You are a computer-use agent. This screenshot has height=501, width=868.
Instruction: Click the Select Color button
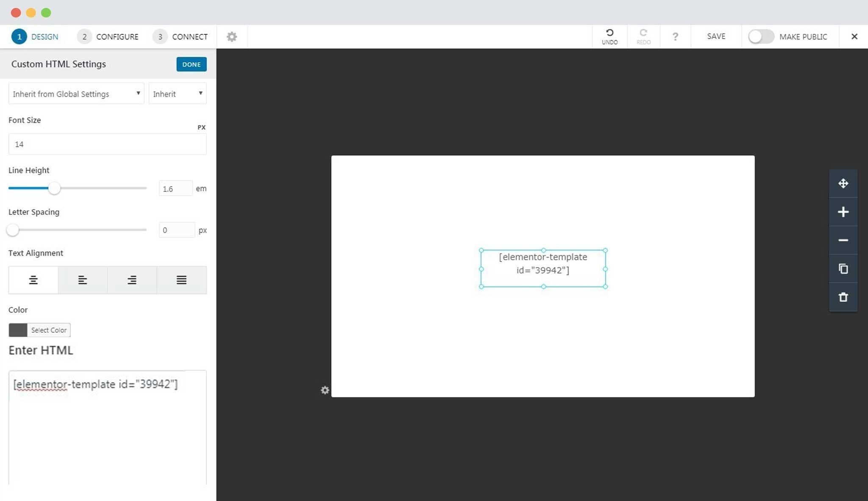(x=49, y=330)
